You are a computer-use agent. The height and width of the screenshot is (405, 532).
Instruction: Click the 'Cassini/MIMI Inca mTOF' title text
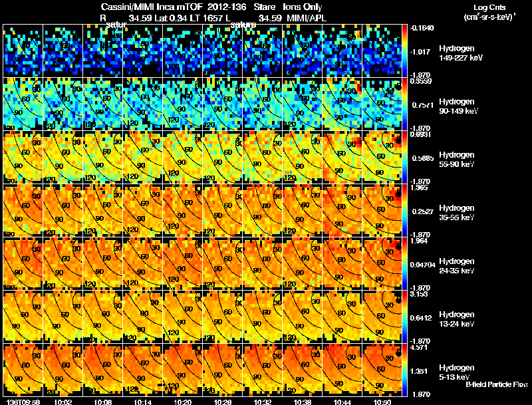pos(152,7)
